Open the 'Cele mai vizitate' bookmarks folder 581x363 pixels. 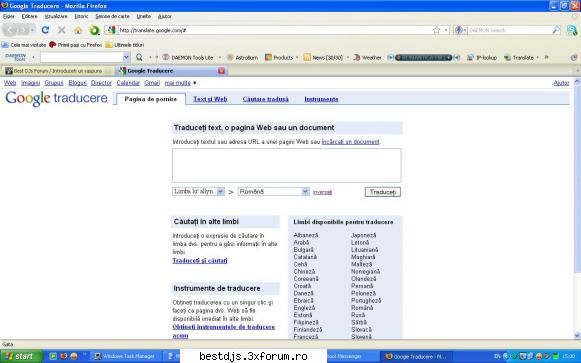[24, 45]
